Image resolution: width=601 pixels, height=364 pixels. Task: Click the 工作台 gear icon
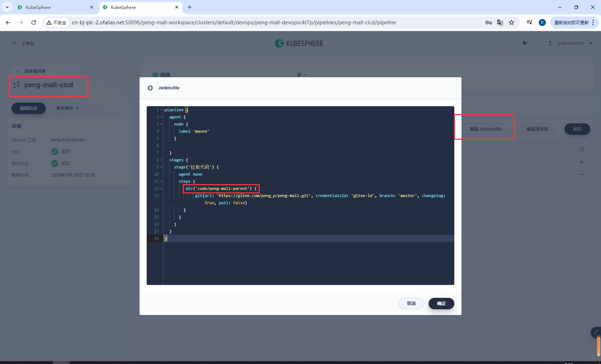pos(14,43)
